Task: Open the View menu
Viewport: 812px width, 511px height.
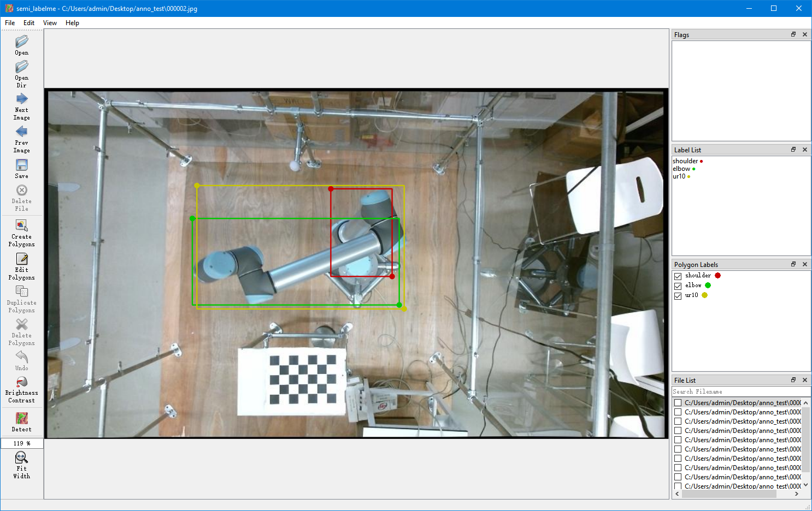Action: pyautogui.click(x=50, y=23)
